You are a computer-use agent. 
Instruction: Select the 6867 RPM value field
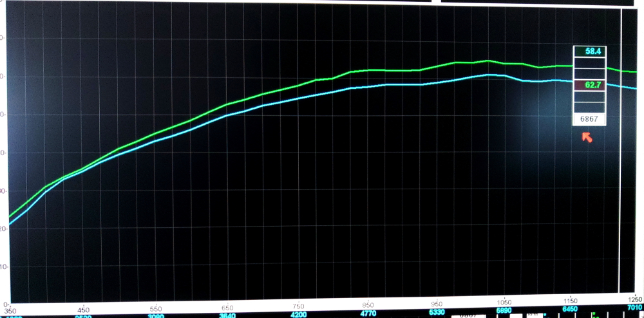point(589,119)
